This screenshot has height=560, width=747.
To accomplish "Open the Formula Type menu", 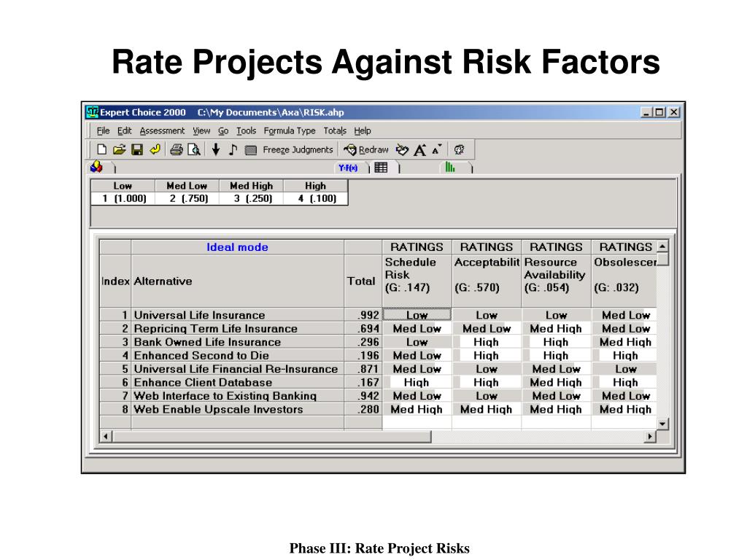I will pyautogui.click(x=290, y=131).
